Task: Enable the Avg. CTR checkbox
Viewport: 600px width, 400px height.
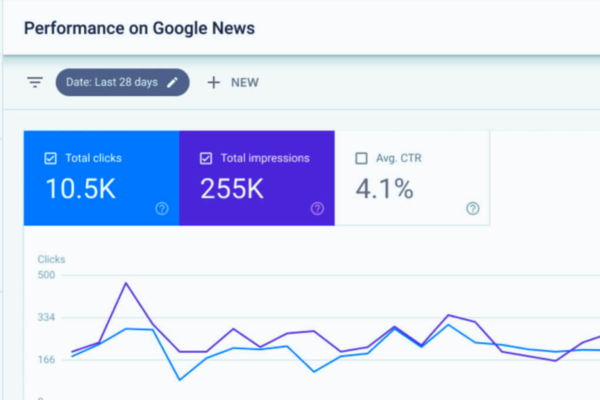Action: pos(361,158)
